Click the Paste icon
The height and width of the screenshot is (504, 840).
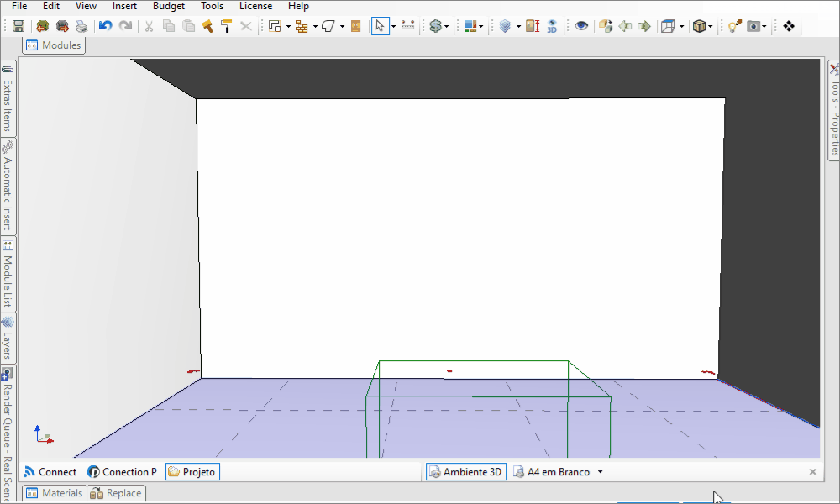coord(188,26)
